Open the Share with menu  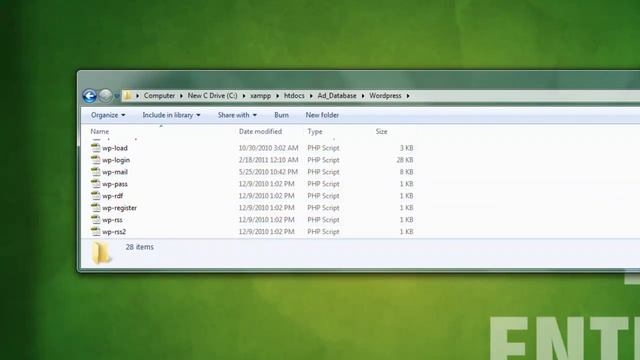coord(237,115)
